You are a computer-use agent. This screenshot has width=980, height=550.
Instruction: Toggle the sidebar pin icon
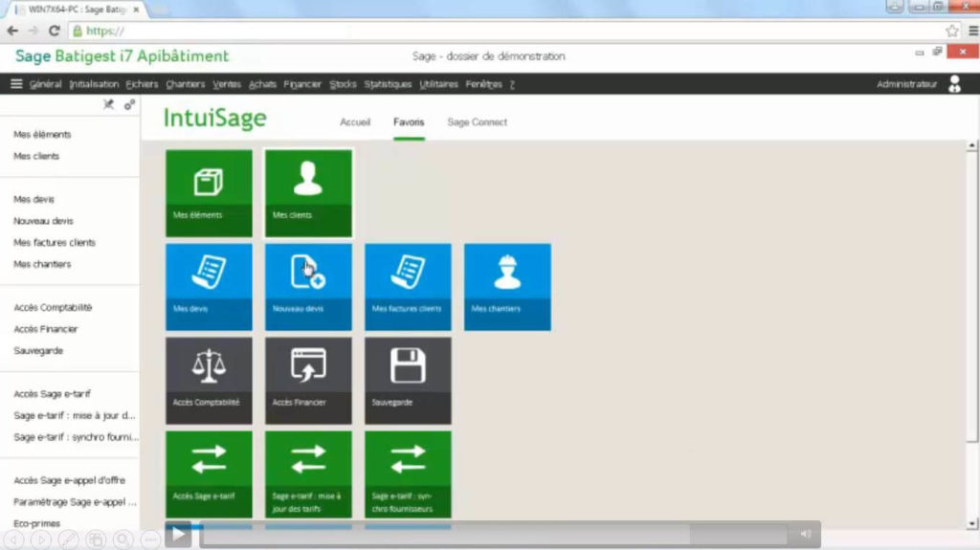pyautogui.click(x=109, y=104)
